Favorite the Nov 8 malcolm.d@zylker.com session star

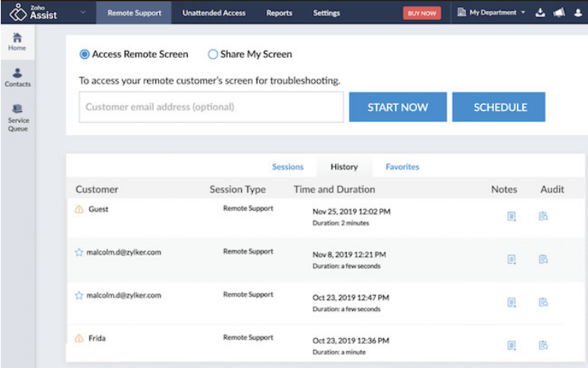pos(78,252)
